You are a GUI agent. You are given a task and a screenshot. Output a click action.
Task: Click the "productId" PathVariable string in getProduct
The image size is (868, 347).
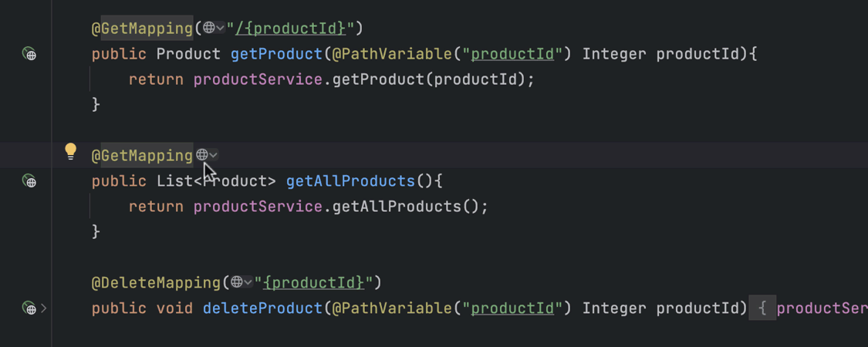(x=512, y=54)
